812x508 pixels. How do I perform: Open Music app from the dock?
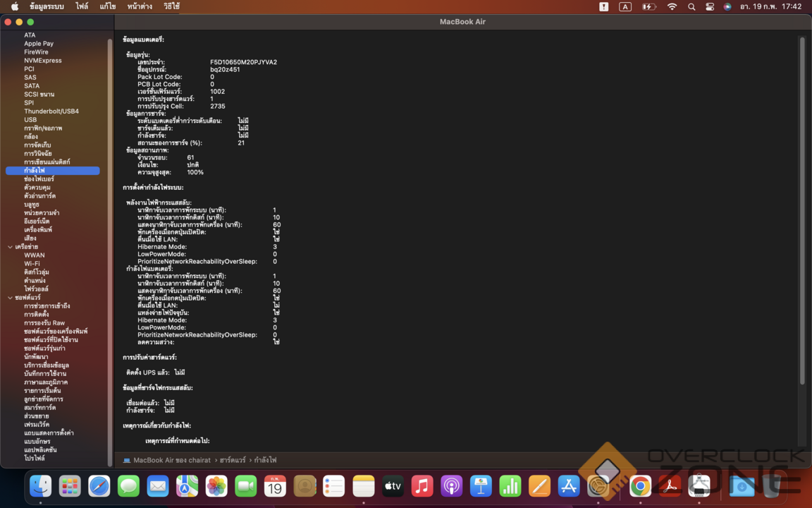pos(422,486)
